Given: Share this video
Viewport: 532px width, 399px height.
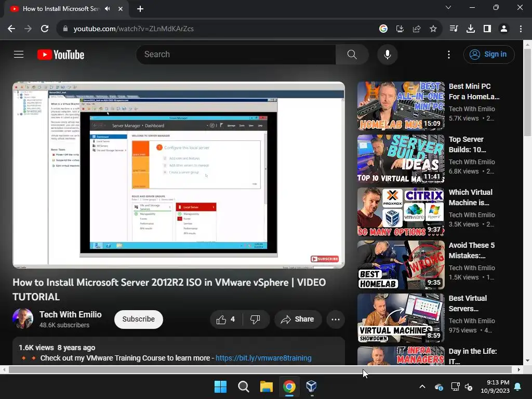Looking at the screenshot, I should click(298, 320).
